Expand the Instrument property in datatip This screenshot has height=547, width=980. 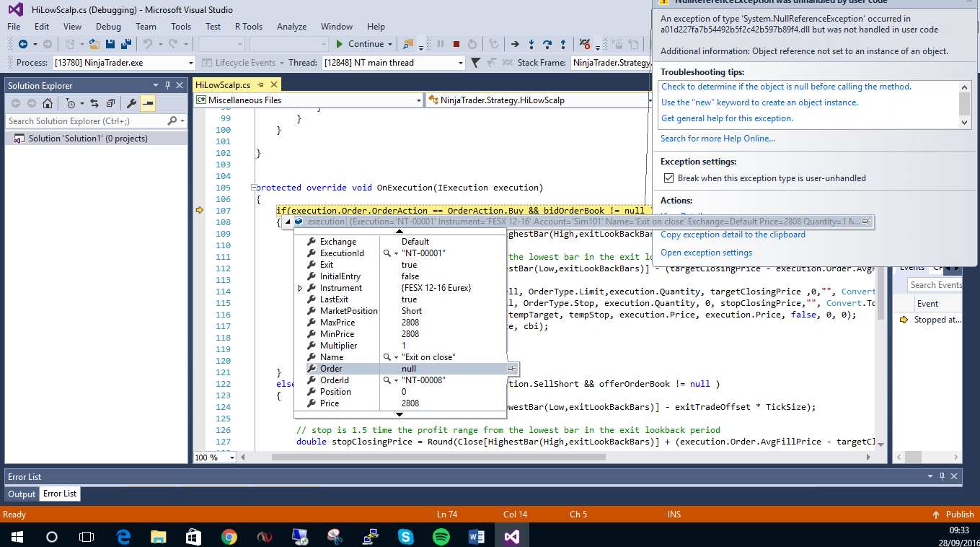301,288
